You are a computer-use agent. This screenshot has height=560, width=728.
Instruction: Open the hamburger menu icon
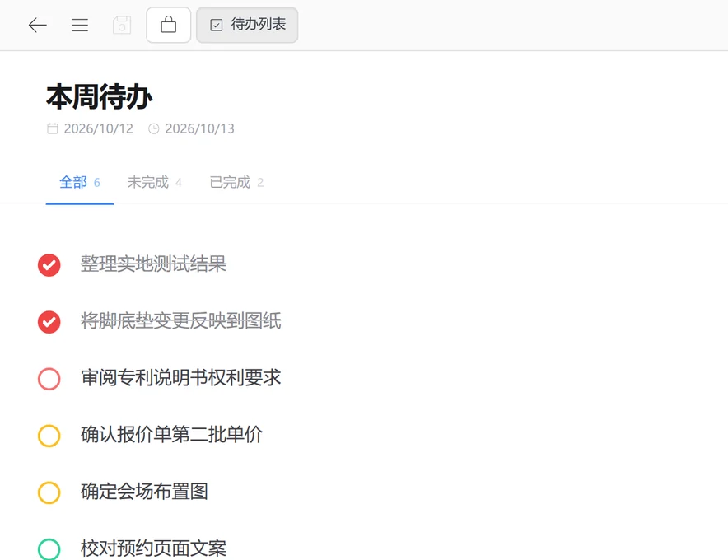pos(80,25)
